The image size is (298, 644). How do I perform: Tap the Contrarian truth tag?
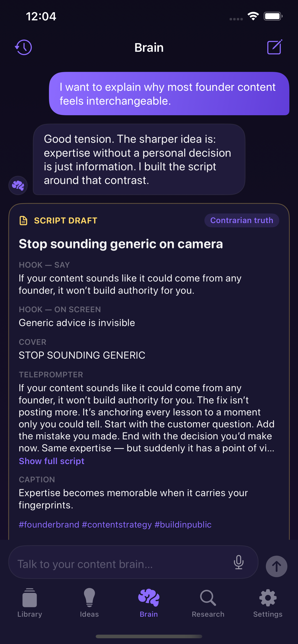(242, 220)
